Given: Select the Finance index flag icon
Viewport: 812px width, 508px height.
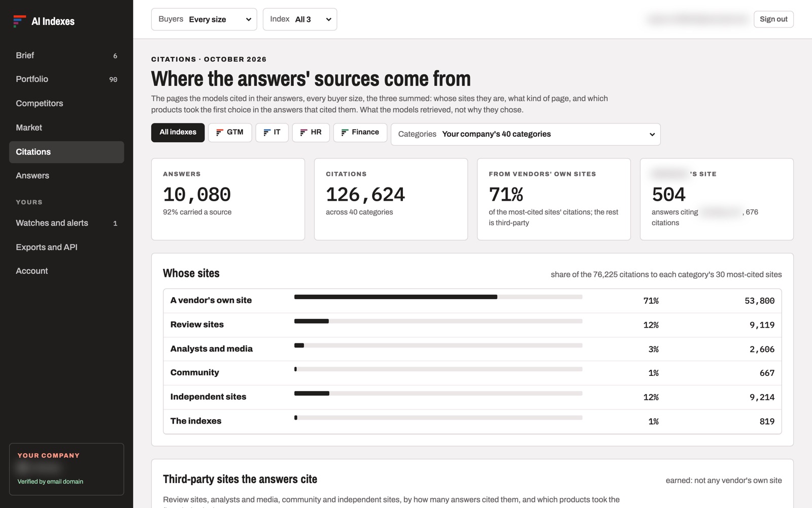Looking at the screenshot, I should (x=345, y=132).
